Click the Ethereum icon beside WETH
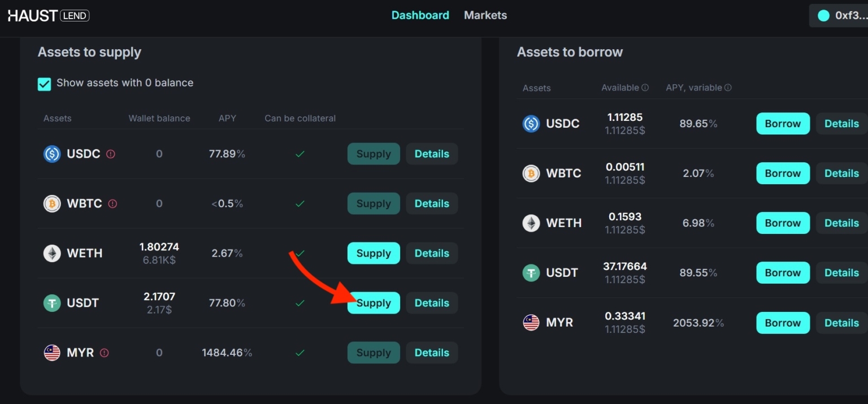Image resolution: width=868 pixels, height=404 pixels. (52, 253)
